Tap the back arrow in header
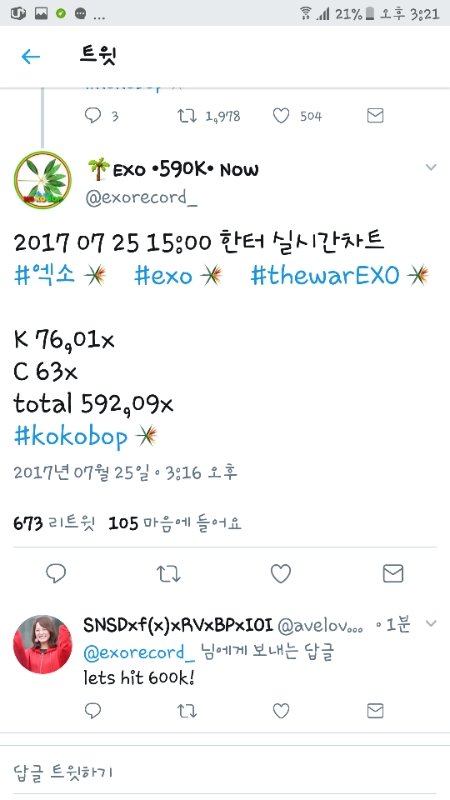The height and width of the screenshot is (800, 450). 31,56
